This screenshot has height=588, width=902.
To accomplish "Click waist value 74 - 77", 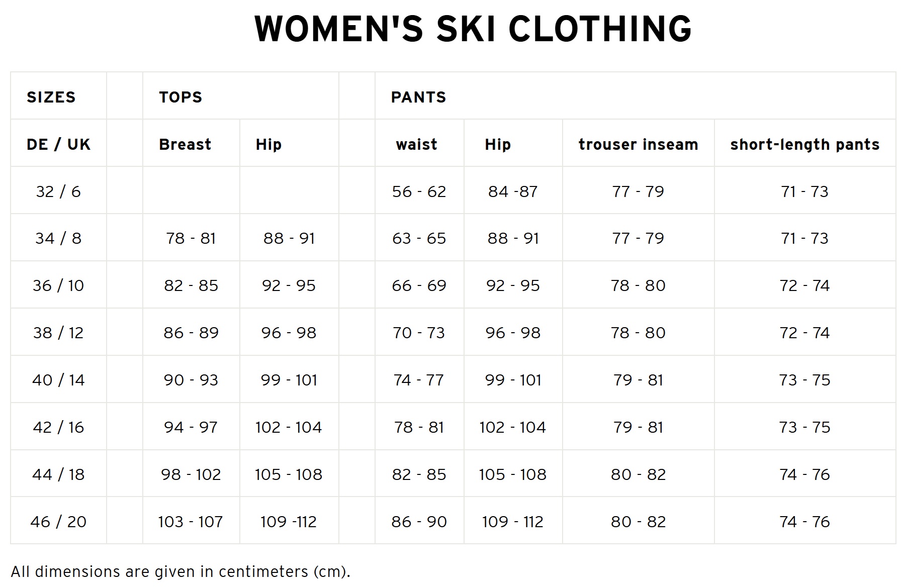I will 419,380.
